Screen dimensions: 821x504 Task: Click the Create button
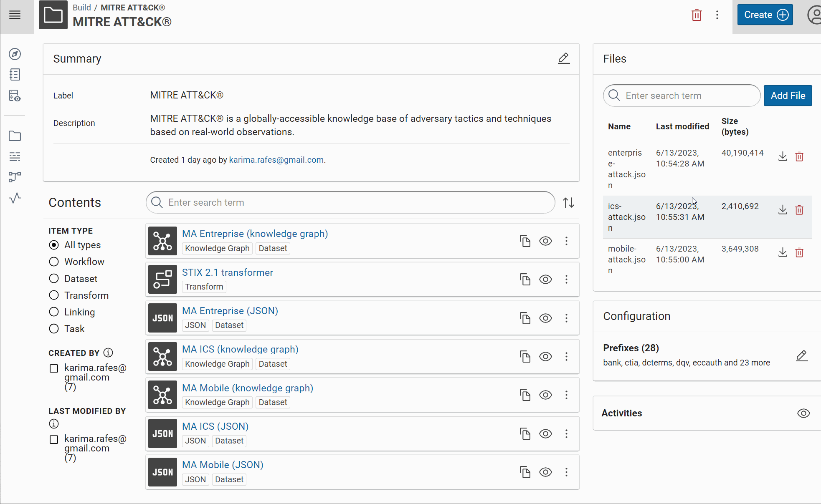tap(765, 15)
